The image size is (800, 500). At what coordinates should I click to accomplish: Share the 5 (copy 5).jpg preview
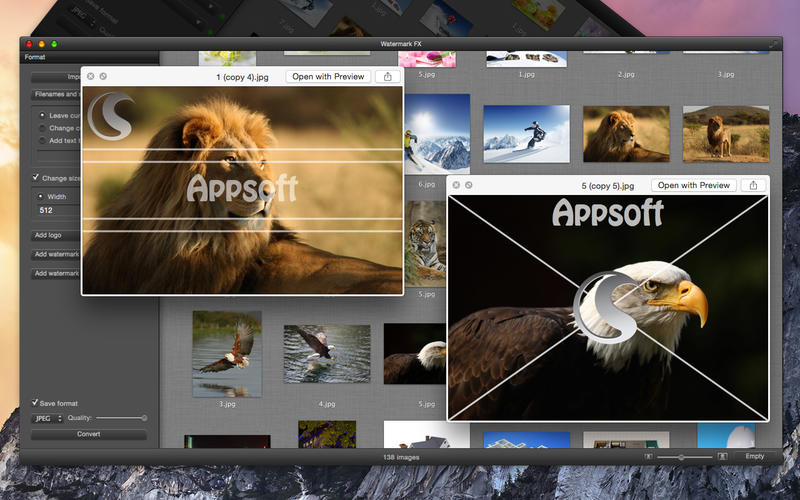(753, 185)
